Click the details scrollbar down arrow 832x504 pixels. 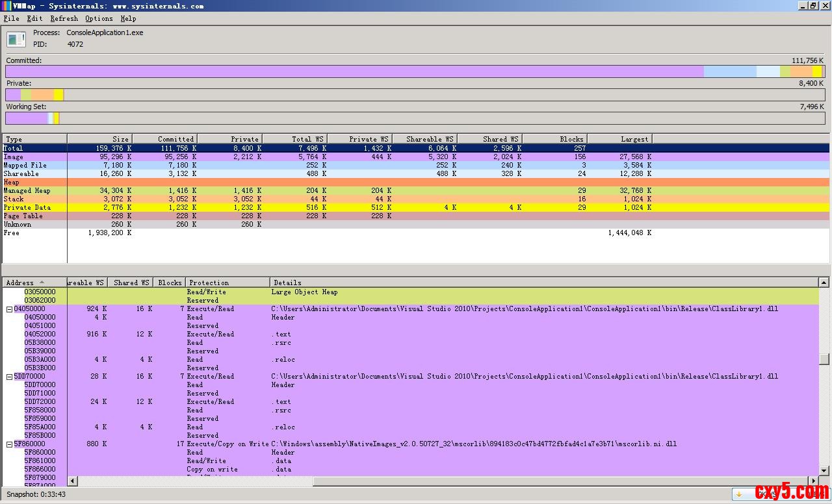[824, 471]
